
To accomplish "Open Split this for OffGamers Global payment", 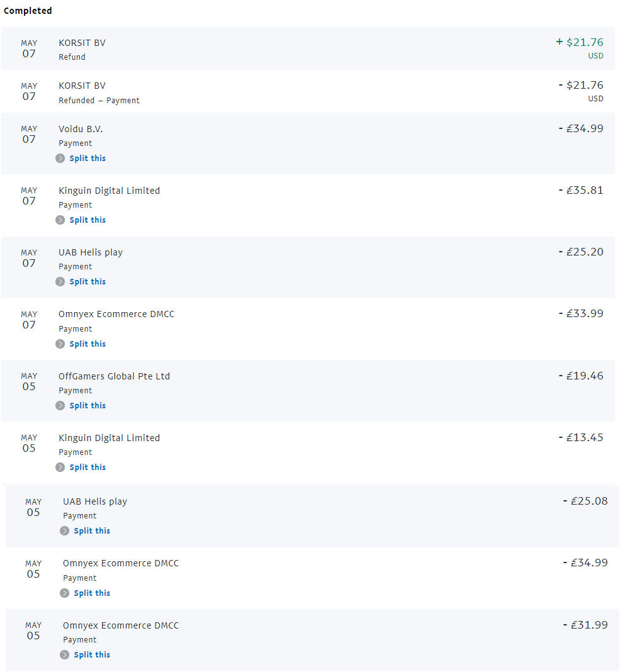I will 87,405.
